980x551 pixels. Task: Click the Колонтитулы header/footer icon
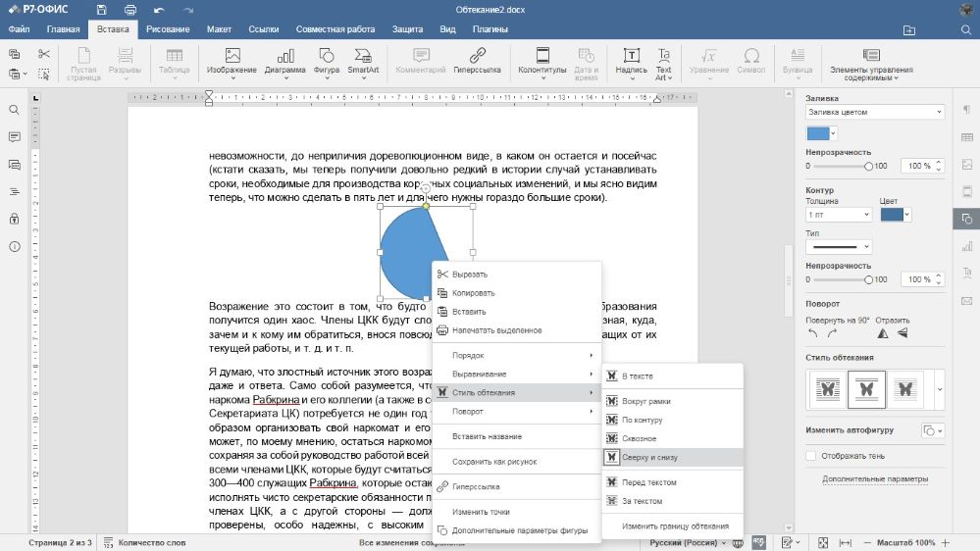point(542,57)
